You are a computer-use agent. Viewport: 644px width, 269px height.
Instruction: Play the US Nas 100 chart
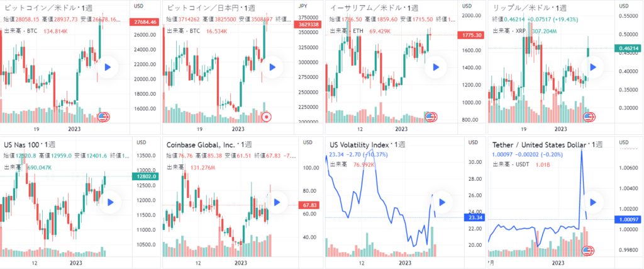(x=111, y=202)
